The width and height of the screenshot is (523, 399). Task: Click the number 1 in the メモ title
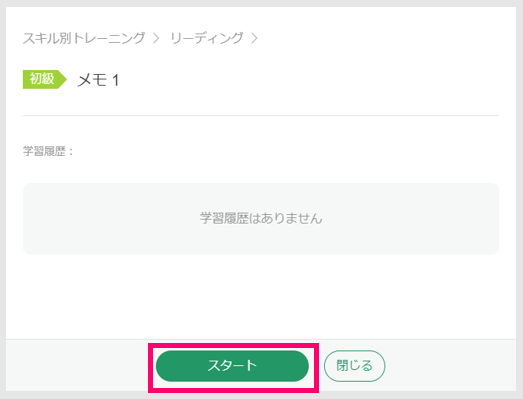(116, 80)
